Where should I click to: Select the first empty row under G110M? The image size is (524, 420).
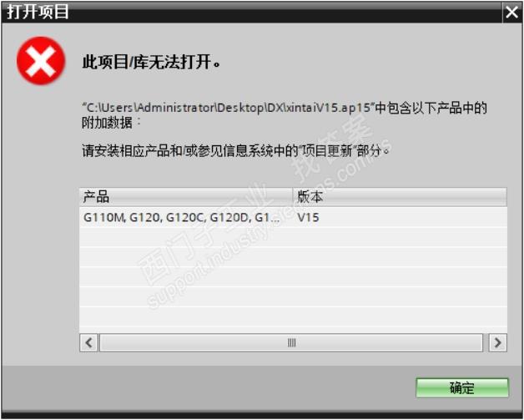(293, 237)
